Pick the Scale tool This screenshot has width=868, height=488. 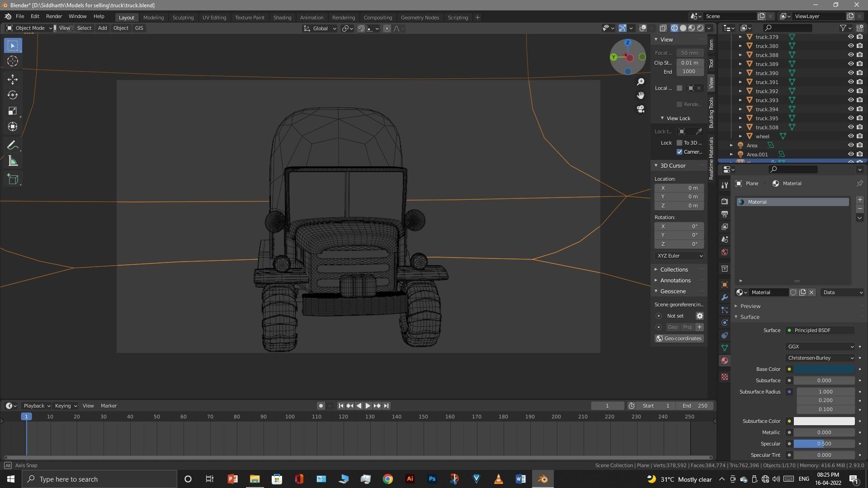13,111
